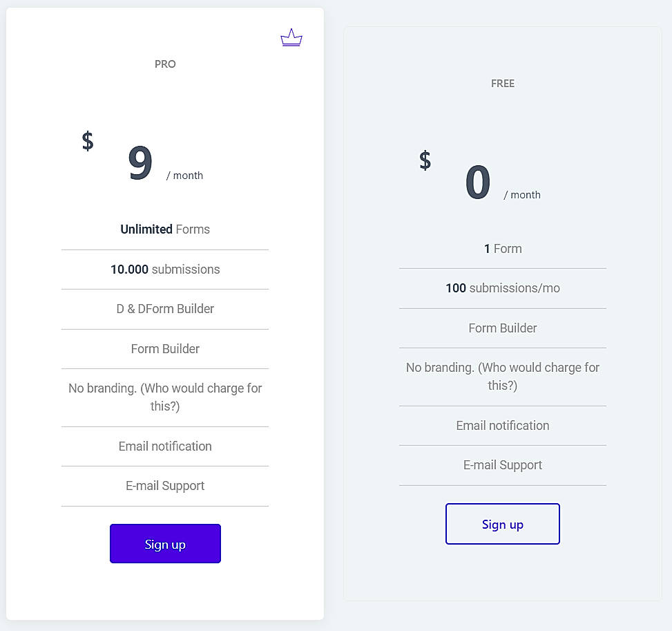The height and width of the screenshot is (631, 672).
Task: Click the 10.000 submissions feature row
Action: tap(165, 269)
